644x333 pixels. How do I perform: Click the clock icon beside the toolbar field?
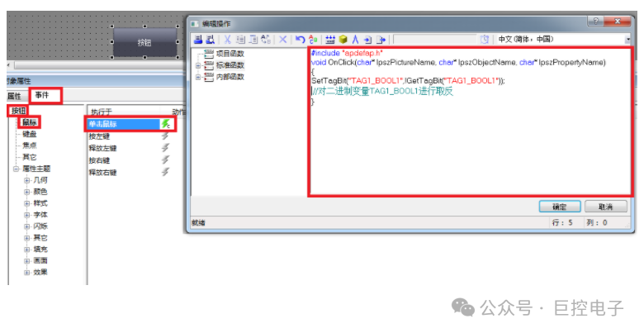pos(485,40)
